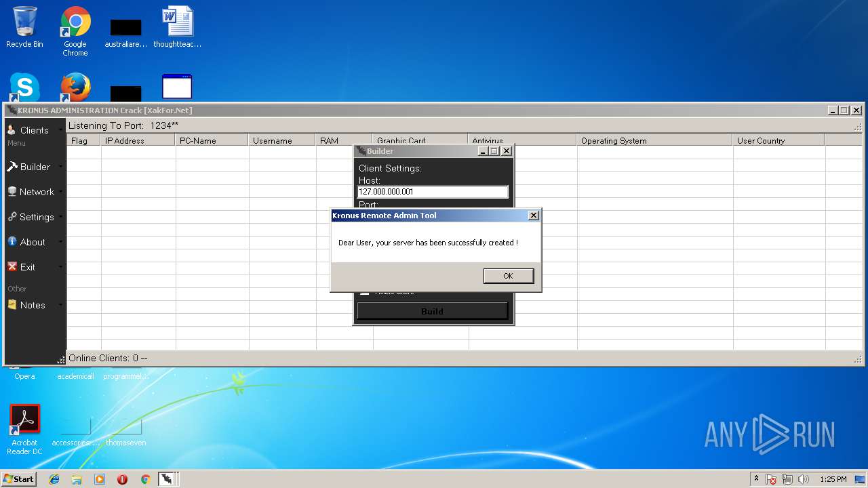Sort by the Flag column header
This screenshot has height=488, width=868.
point(84,140)
